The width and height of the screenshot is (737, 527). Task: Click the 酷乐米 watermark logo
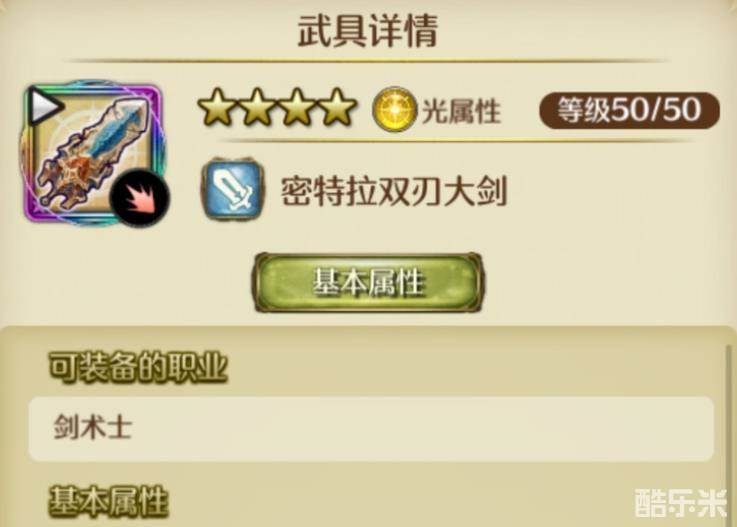point(681,503)
